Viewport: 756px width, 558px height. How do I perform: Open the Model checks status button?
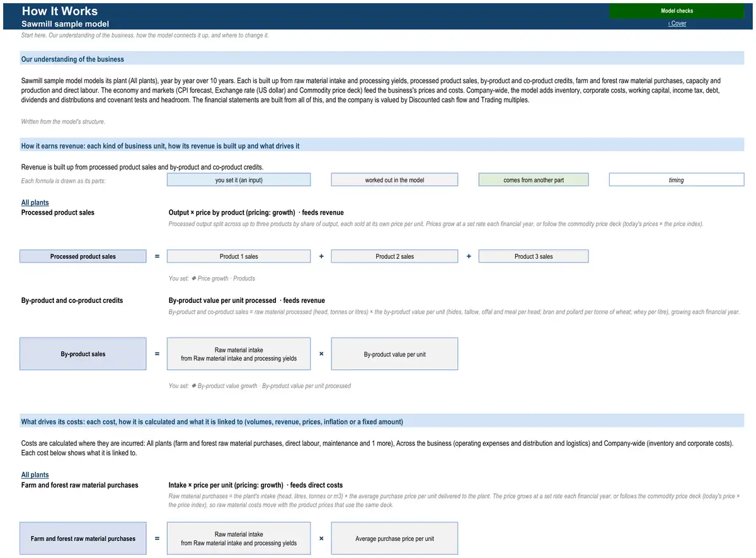coord(677,11)
